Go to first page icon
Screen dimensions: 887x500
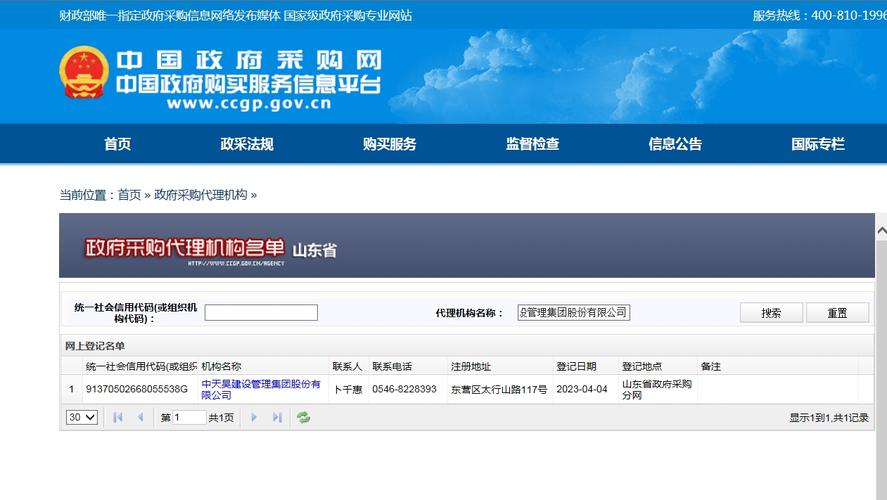[x=118, y=417]
